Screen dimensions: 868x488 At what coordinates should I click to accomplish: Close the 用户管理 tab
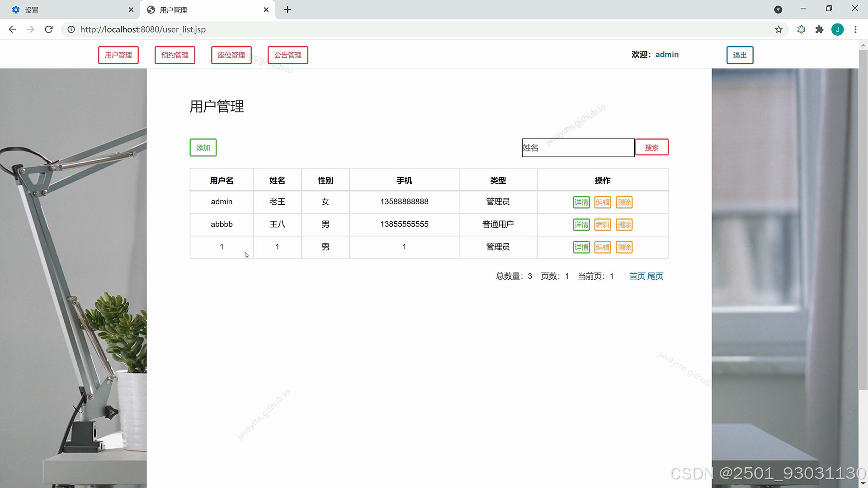[x=266, y=9]
